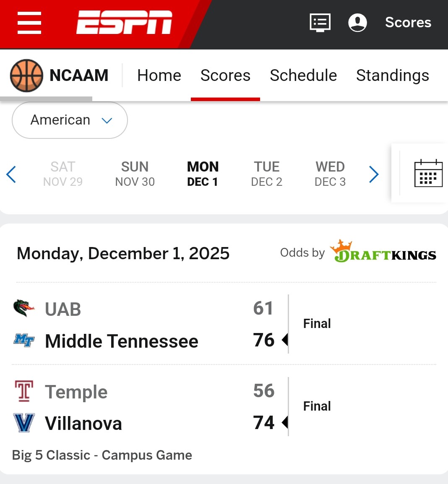
Task: Open the calendar date picker
Action: coord(428,173)
